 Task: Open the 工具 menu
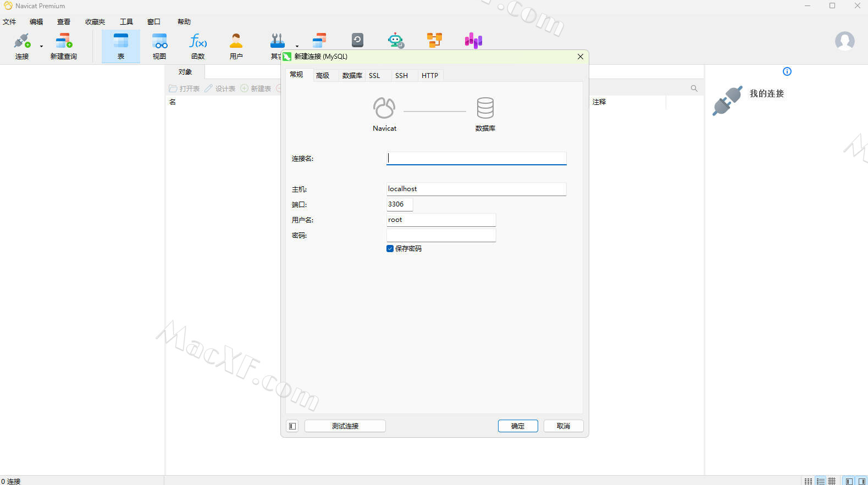tap(126, 22)
